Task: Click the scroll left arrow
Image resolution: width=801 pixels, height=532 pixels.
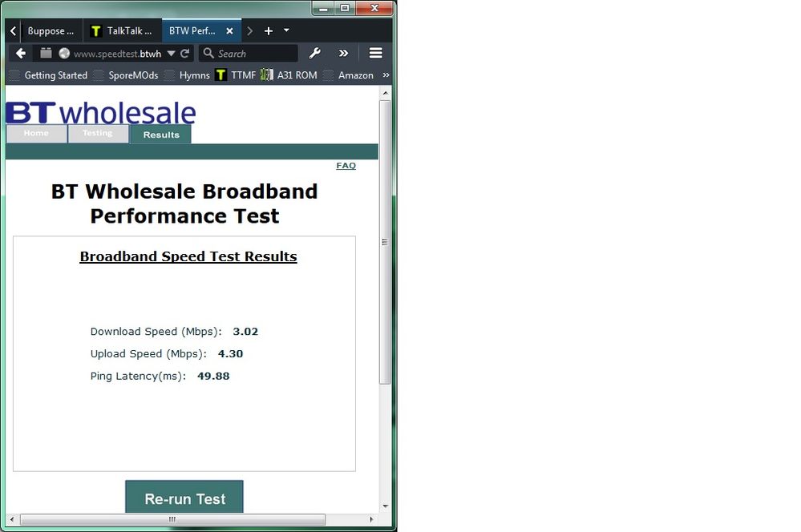Action: point(12,519)
